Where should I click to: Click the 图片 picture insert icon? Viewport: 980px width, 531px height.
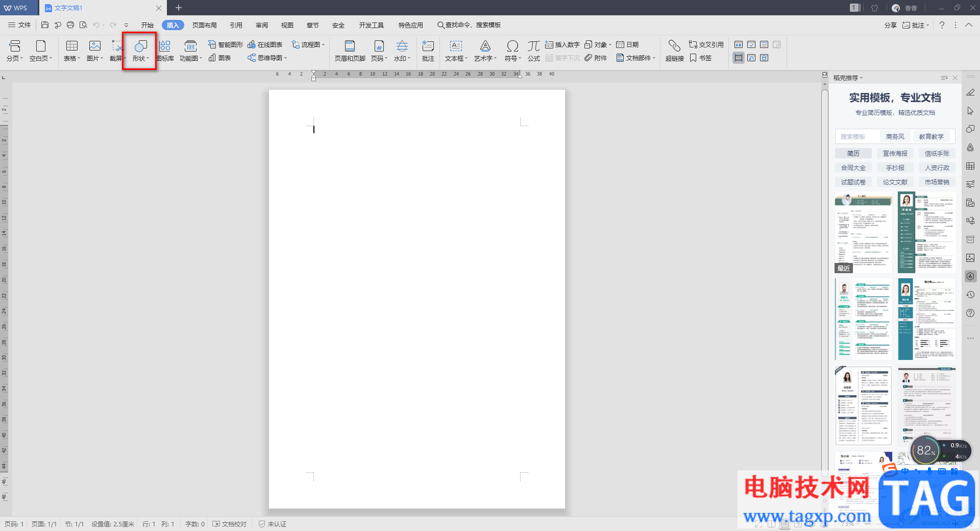click(x=95, y=51)
